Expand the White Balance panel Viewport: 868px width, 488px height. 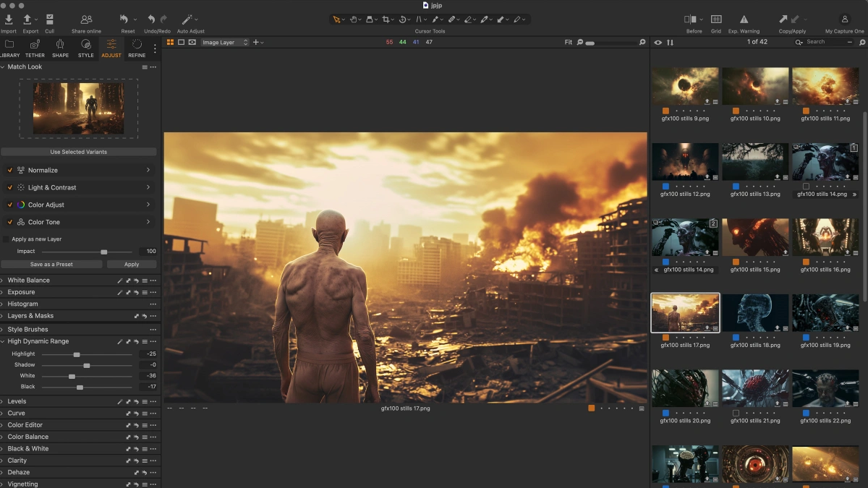[x=2, y=281]
